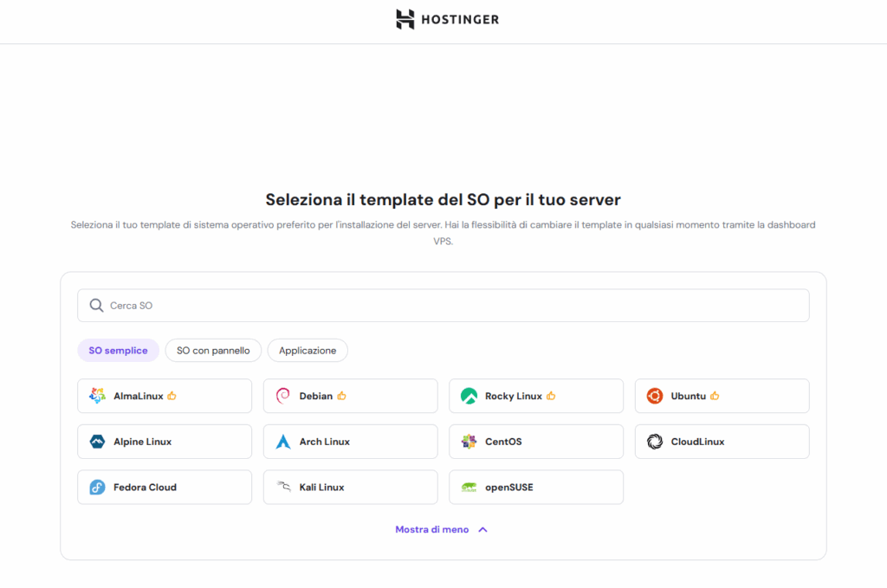
Task: Select the openSUSE label
Action: click(509, 487)
